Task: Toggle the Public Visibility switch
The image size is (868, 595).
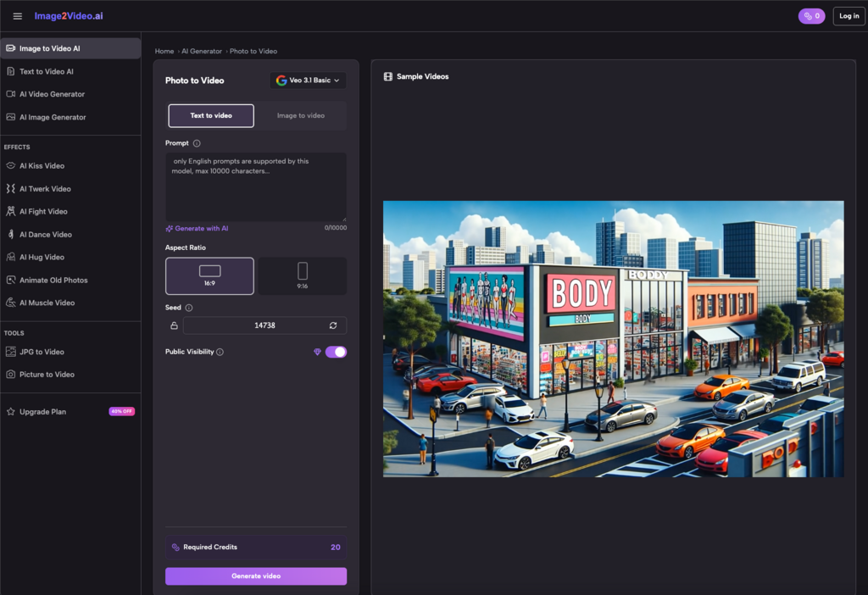Action: pyautogui.click(x=336, y=352)
